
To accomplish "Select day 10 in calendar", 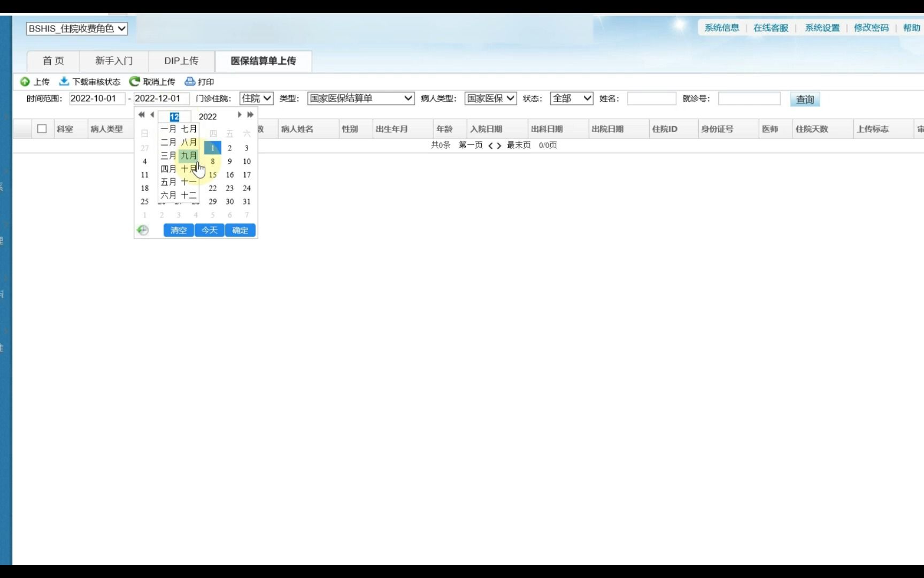I will click(x=247, y=161).
